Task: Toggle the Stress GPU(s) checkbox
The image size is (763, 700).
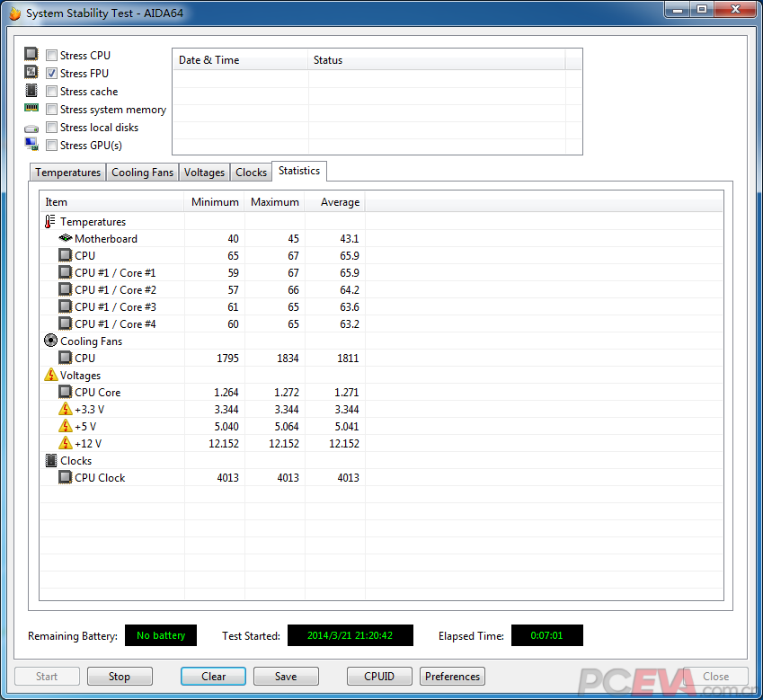Action: pos(52,146)
